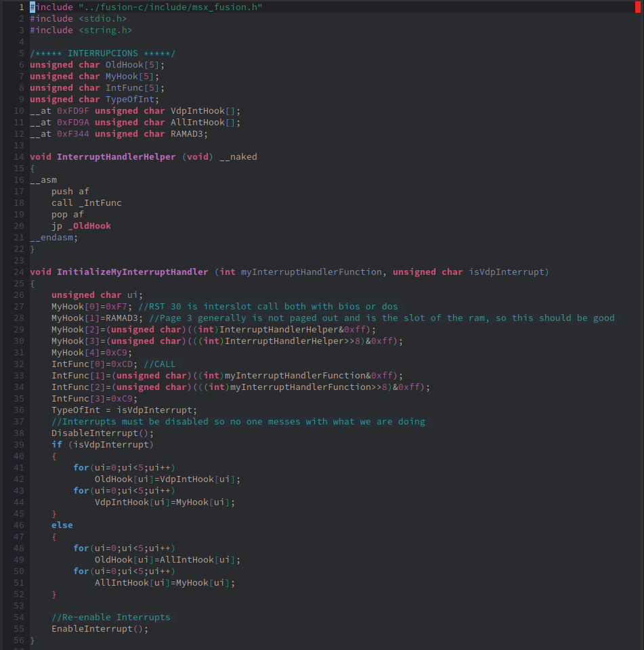Click the RST 30 interslot call comment

[x=268, y=307]
